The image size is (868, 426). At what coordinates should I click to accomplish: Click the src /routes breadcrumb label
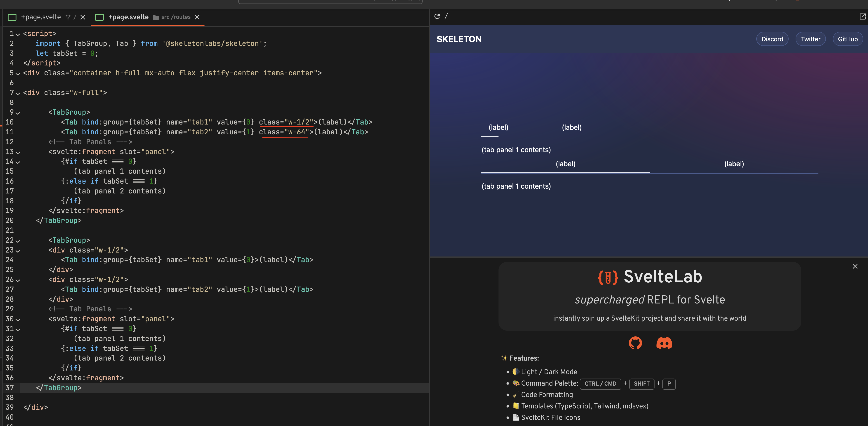(175, 17)
